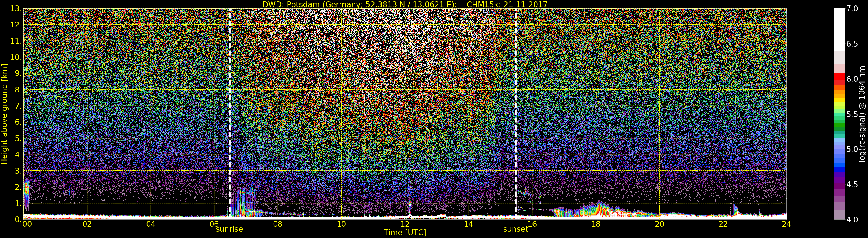
Task: Click the height axis tick '9.'
Action: coord(18,73)
